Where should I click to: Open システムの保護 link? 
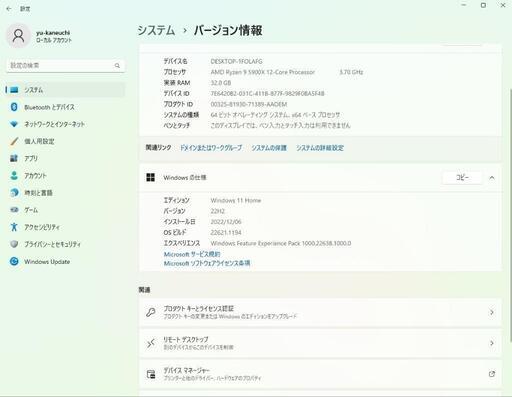(269, 148)
